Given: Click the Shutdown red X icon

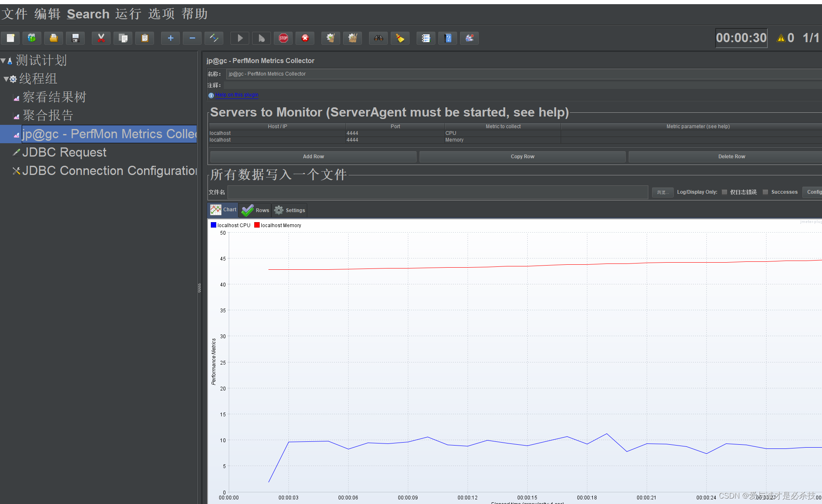Looking at the screenshot, I should click(305, 38).
